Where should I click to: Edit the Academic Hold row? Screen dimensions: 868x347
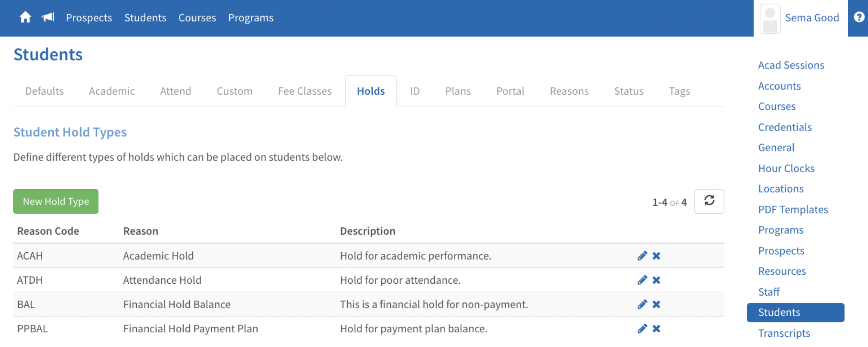pyautogui.click(x=642, y=256)
